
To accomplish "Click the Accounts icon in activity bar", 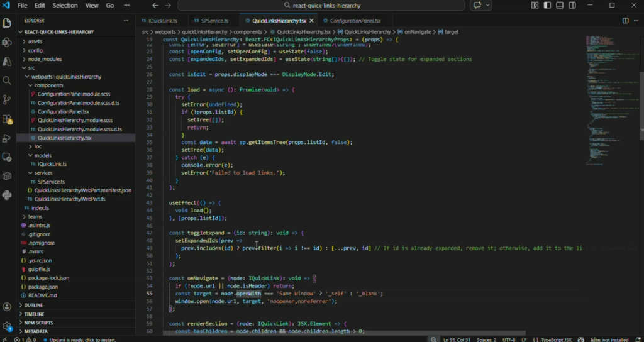I will click(8, 307).
